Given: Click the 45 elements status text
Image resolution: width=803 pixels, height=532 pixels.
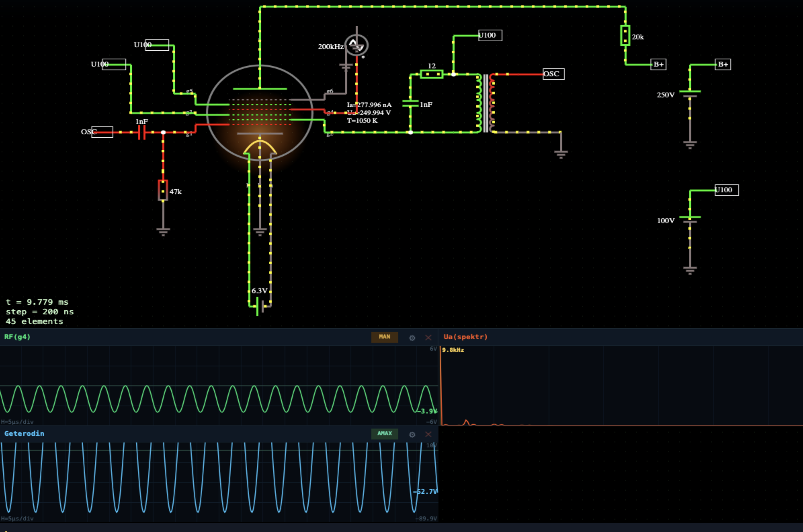Looking at the screenshot, I should 34,321.
